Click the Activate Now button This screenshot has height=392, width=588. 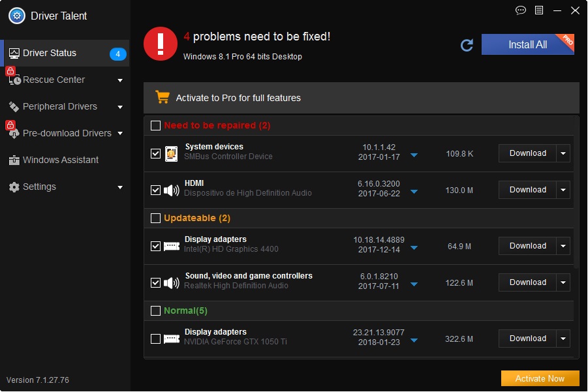point(540,378)
